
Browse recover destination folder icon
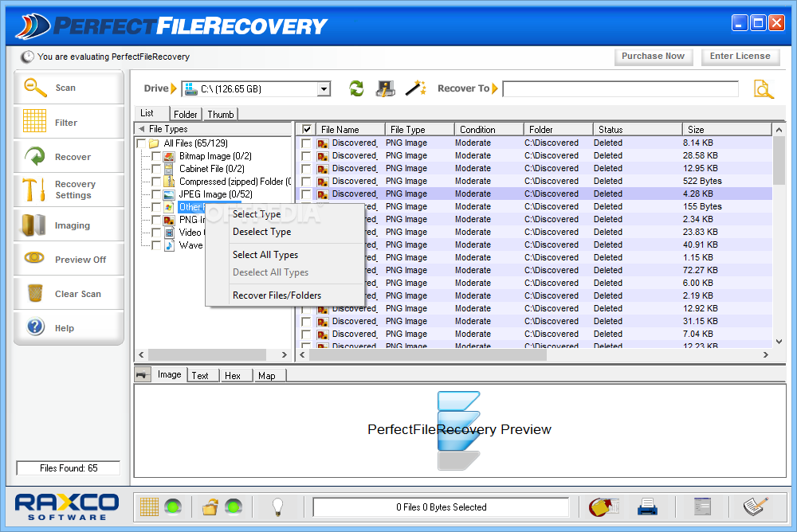(x=764, y=89)
